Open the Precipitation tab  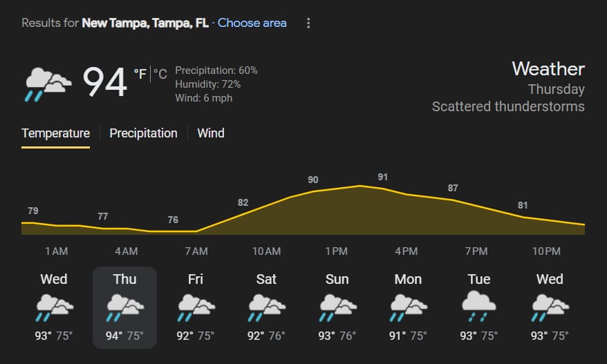click(143, 133)
